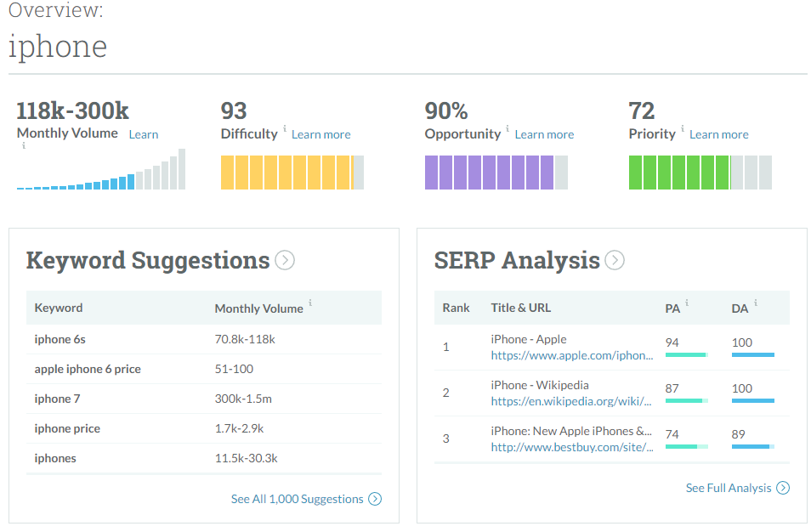Image resolution: width=811 pixels, height=532 pixels.
Task: Click the yellow Difficulty score bar
Action: pyautogui.click(x=292, y=173)
